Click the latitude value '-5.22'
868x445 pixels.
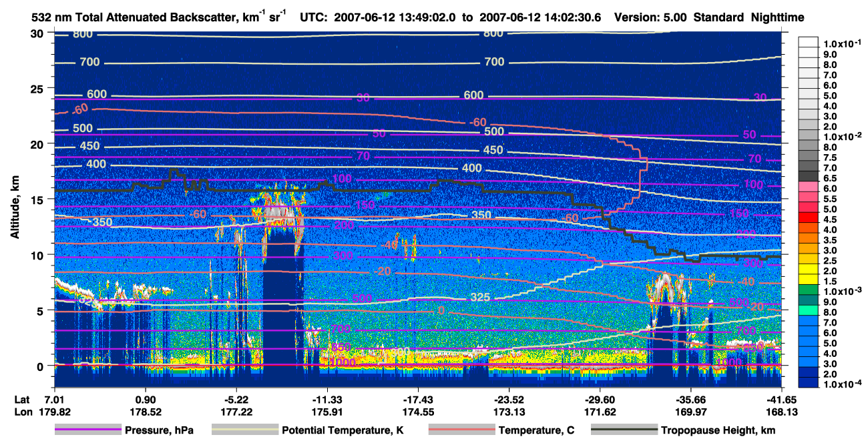pyautogui.click(x=236, y=399)
